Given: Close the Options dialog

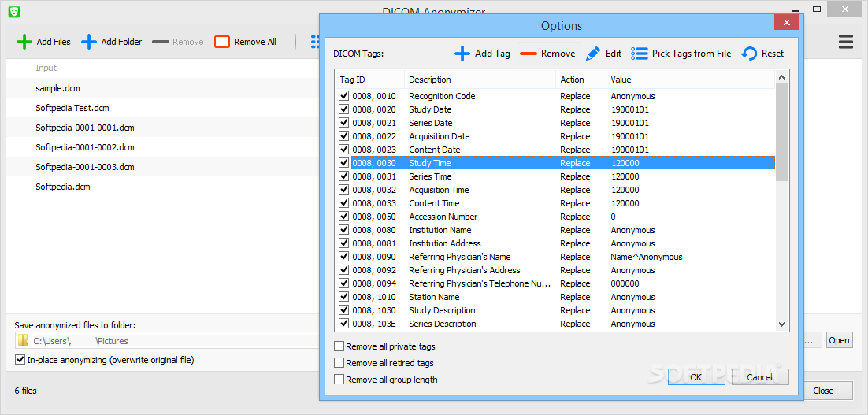Looking at the screenshot, I should click(x=786, y=24).
